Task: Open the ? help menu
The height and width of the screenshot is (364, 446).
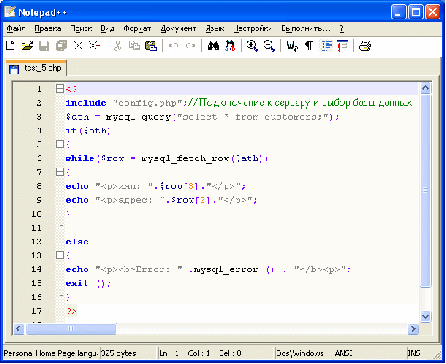Action: tap(342, 29)
